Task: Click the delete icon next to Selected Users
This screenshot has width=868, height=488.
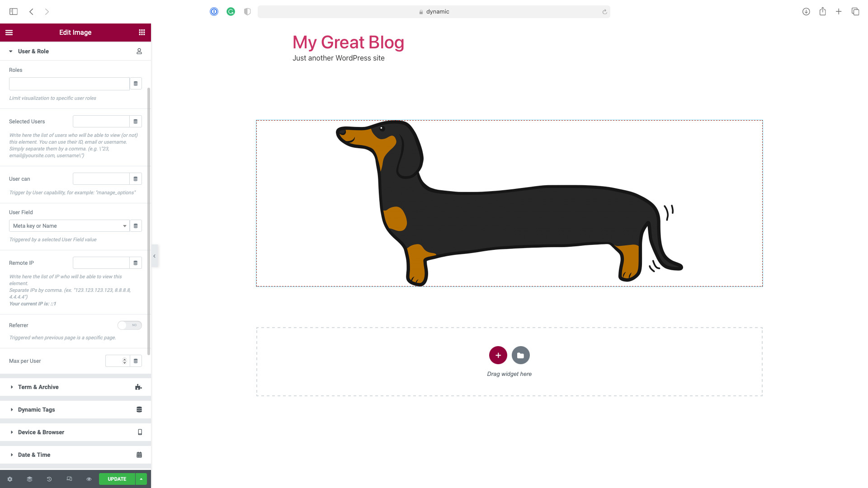Action: pyautogui.click(x=136, y=122)
